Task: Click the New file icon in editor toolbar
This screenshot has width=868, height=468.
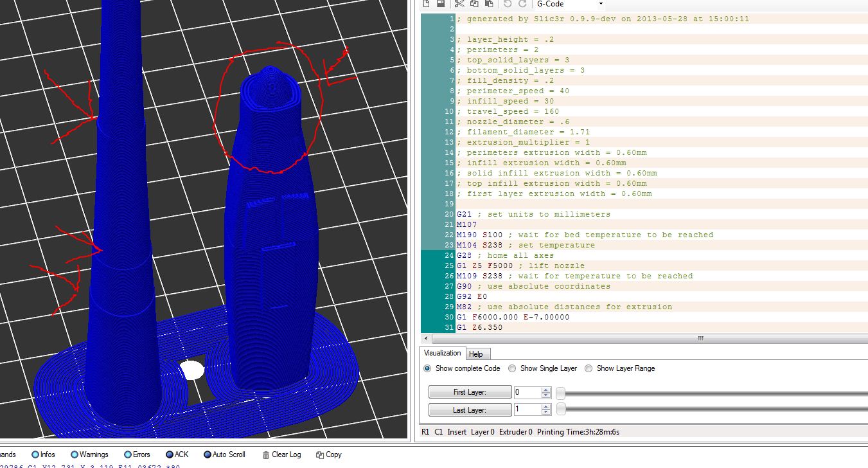Action: coord(427,4)
